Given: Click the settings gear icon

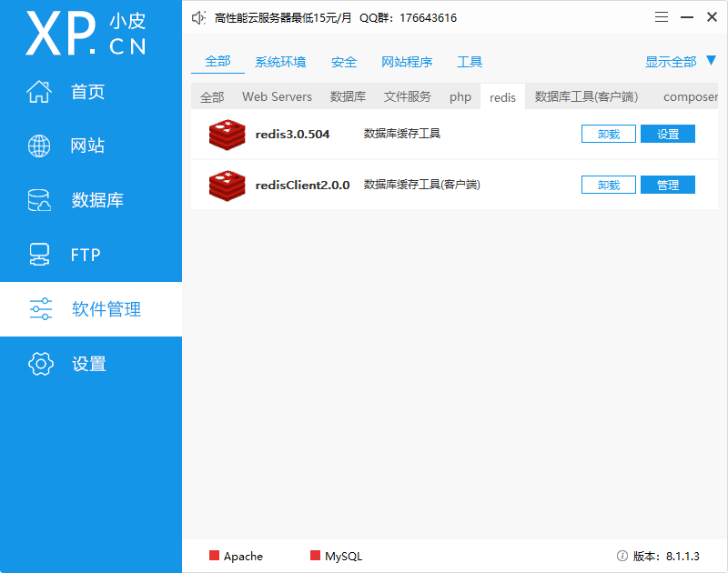Looking at the screenshot, I should 40,363.
